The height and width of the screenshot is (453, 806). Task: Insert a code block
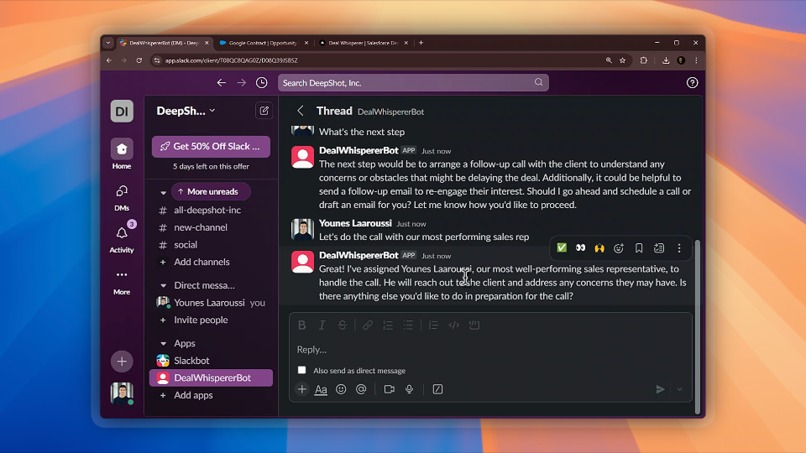tap(474, 325)
